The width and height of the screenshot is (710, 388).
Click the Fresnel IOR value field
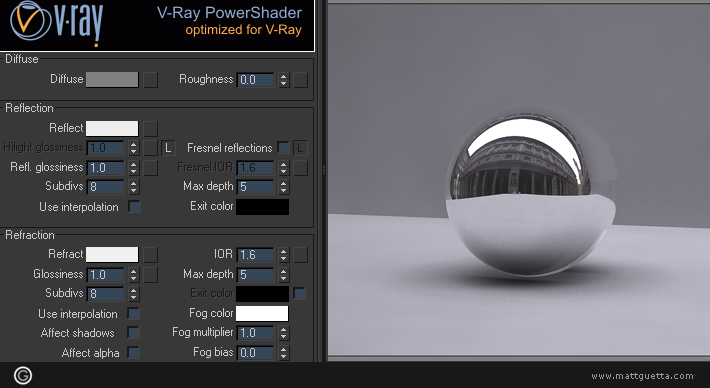click(255, 168)
